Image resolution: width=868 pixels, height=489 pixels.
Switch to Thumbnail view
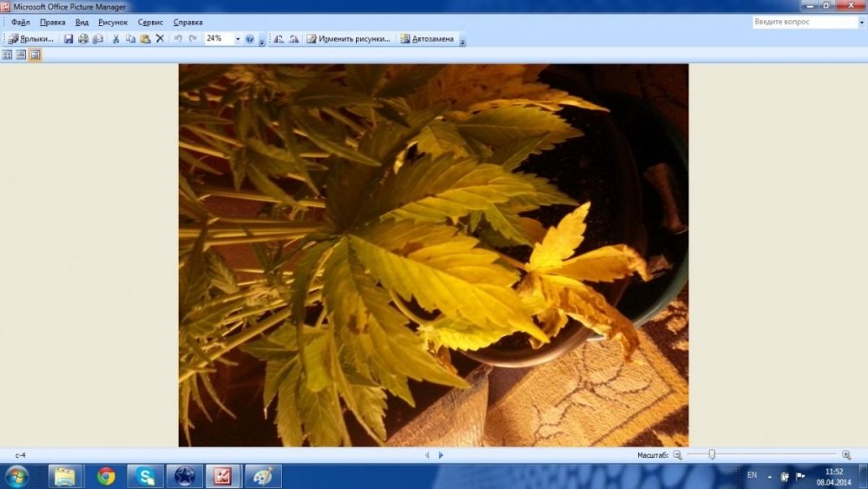7,55
